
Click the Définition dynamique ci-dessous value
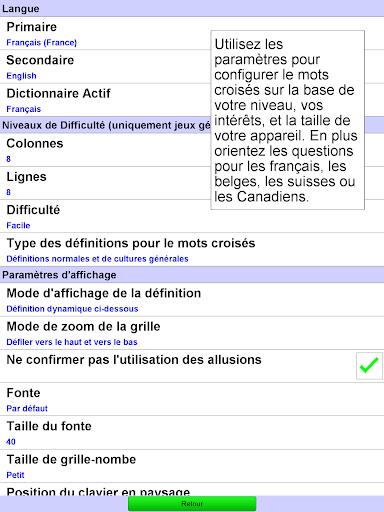72,309
